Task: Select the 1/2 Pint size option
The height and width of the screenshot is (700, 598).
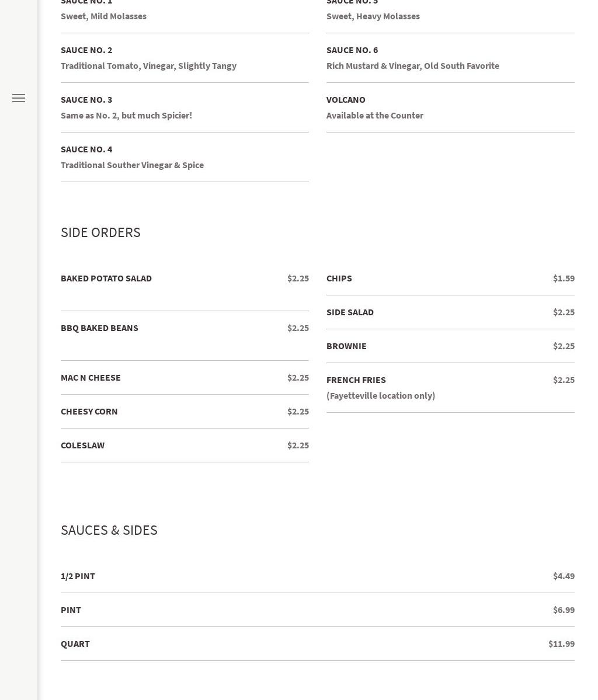Action: click(78, 576)
